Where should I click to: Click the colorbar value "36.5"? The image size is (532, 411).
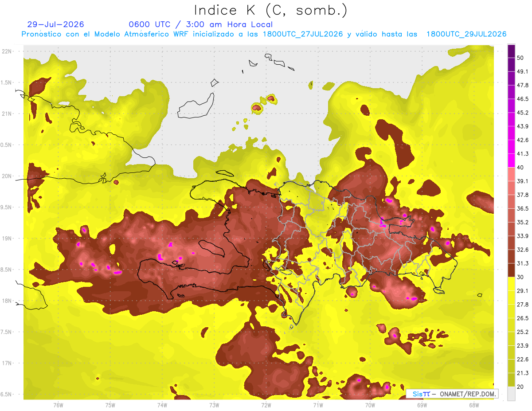click(x=523, y=208)
